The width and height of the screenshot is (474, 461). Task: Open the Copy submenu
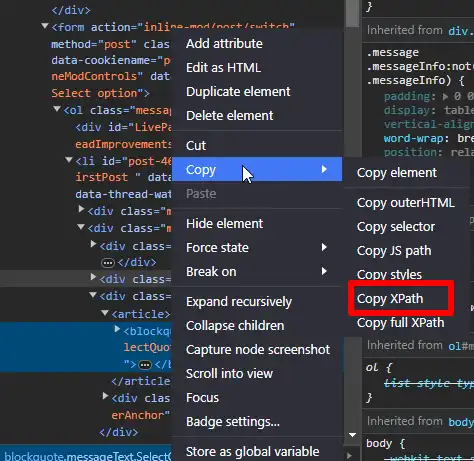click(x=257, y=169)
